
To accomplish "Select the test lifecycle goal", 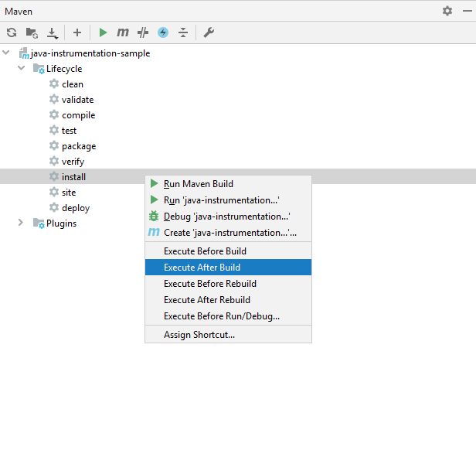I will [x=69, y=131].
